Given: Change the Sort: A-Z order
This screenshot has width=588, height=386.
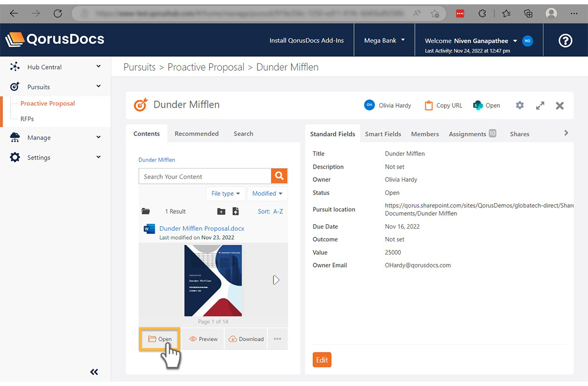Looking at the screenshot, I should pos(271,212).
